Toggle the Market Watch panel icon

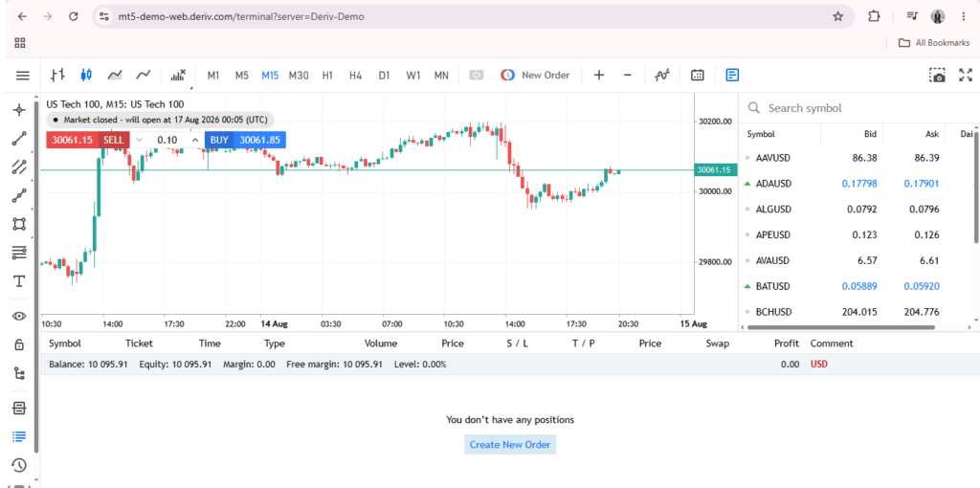732,75
